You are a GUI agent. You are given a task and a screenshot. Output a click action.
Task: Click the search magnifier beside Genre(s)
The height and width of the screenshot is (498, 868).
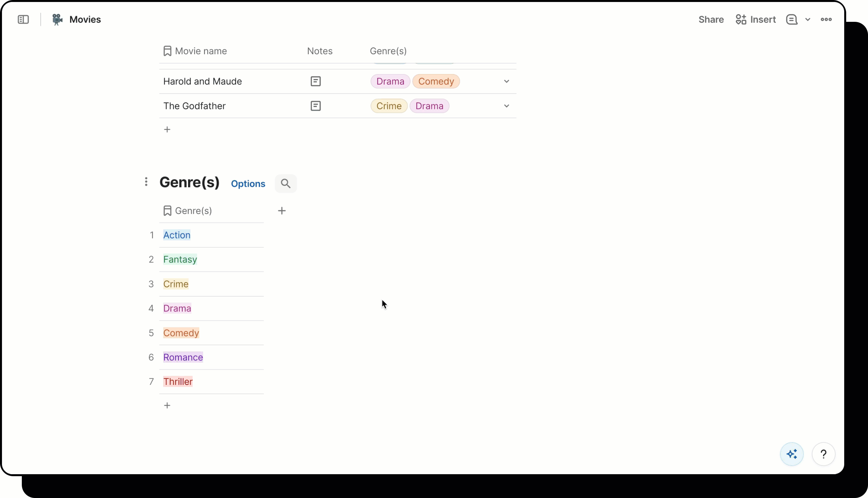286,184
